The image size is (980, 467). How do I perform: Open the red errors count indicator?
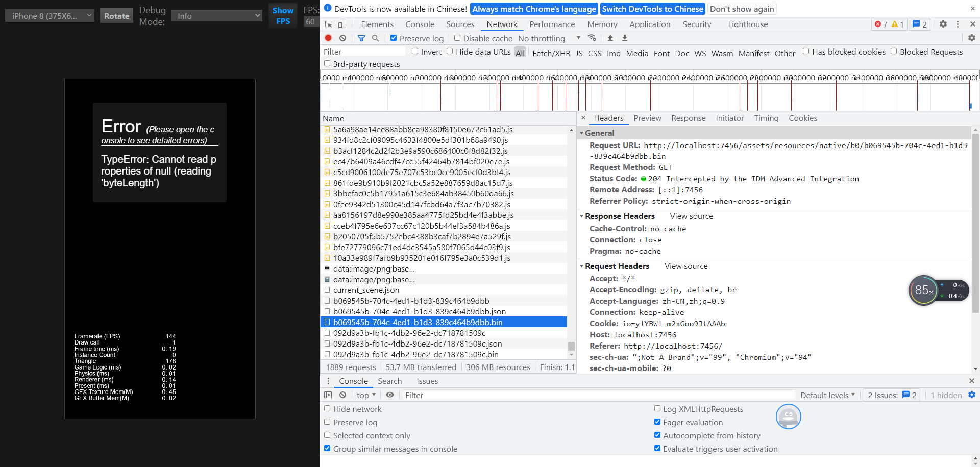881,24
